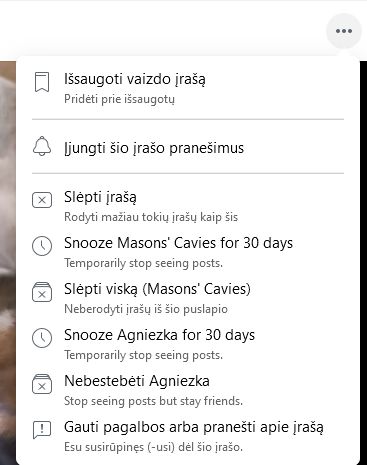Click the clock icon for Masons' Cavies snooze
The height and width of the screenshot is (465, 367).
pyautogui.click(x=42, y=246)
